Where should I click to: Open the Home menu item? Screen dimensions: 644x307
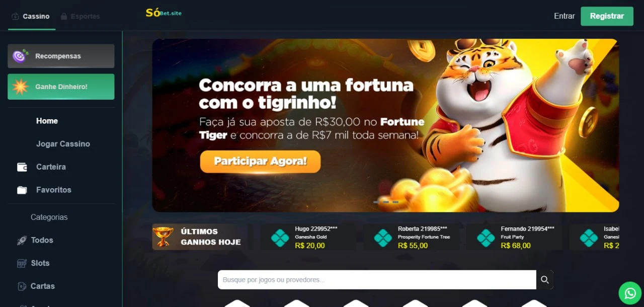click(x=47, y=121)
